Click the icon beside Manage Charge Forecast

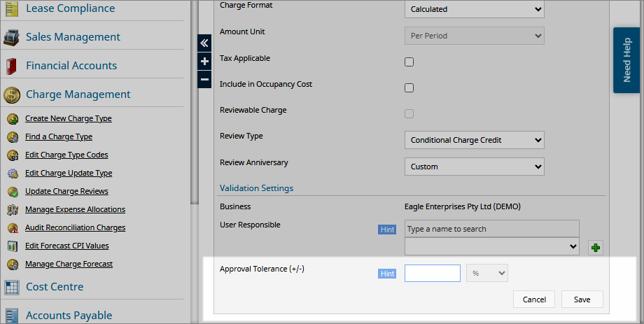(x=13, y=264)
